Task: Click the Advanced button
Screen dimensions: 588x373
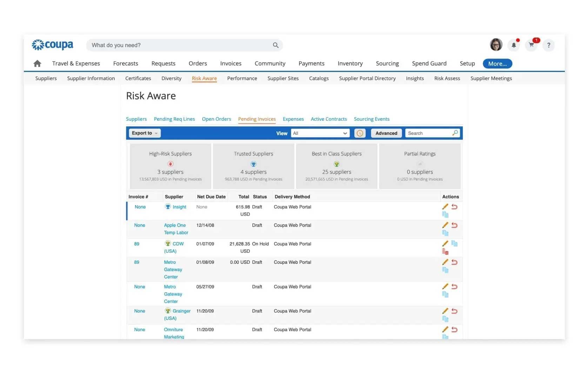Action: click(x=386, y=133)
